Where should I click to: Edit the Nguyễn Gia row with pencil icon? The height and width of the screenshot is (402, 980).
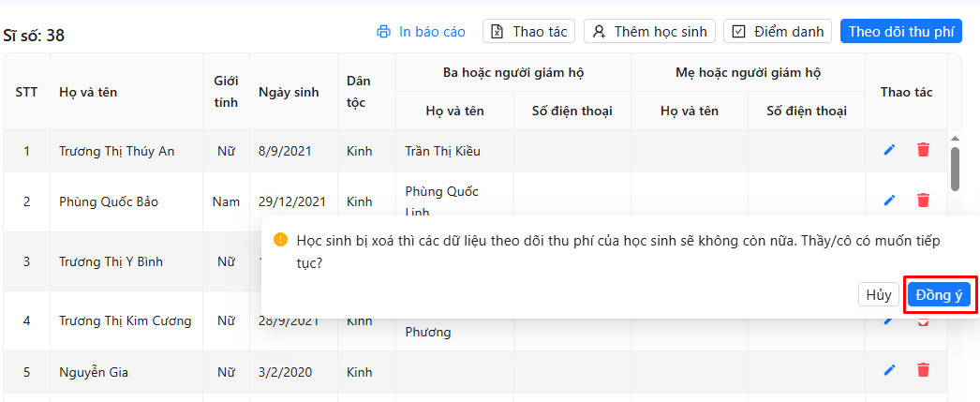click(889, 370)
